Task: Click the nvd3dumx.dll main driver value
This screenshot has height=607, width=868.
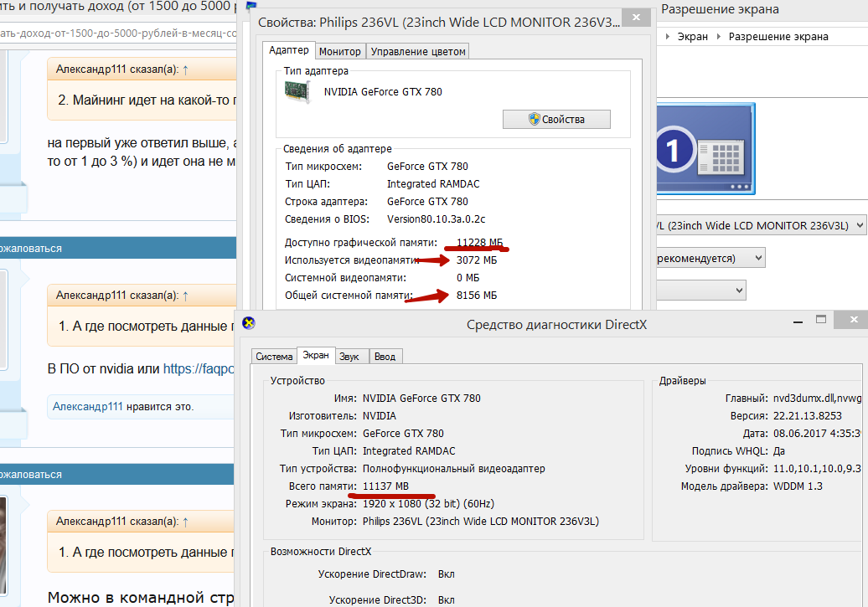Action: coord(818,399)
